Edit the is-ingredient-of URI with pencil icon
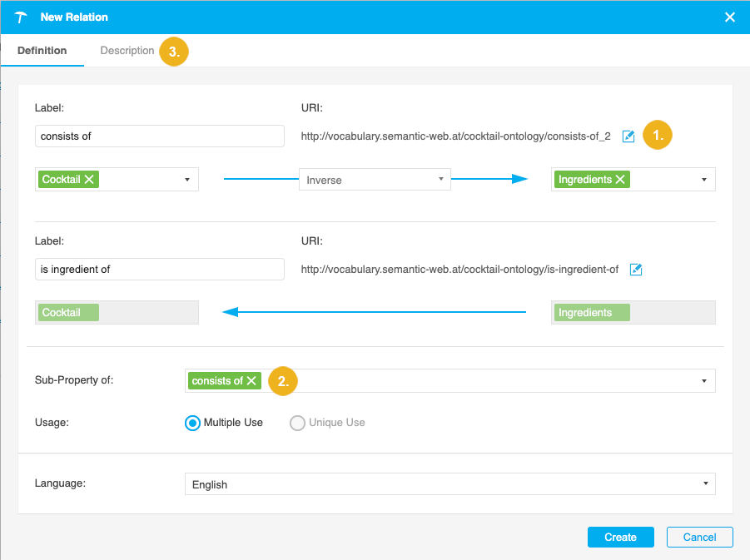 (x=636, y=270)
